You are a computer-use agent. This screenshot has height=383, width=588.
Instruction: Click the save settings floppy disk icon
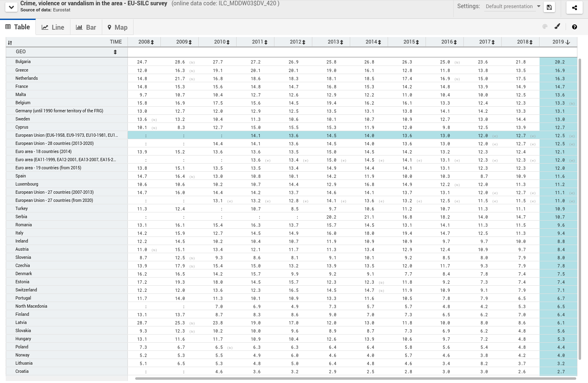pyautogui.click(x=549, y=7)
